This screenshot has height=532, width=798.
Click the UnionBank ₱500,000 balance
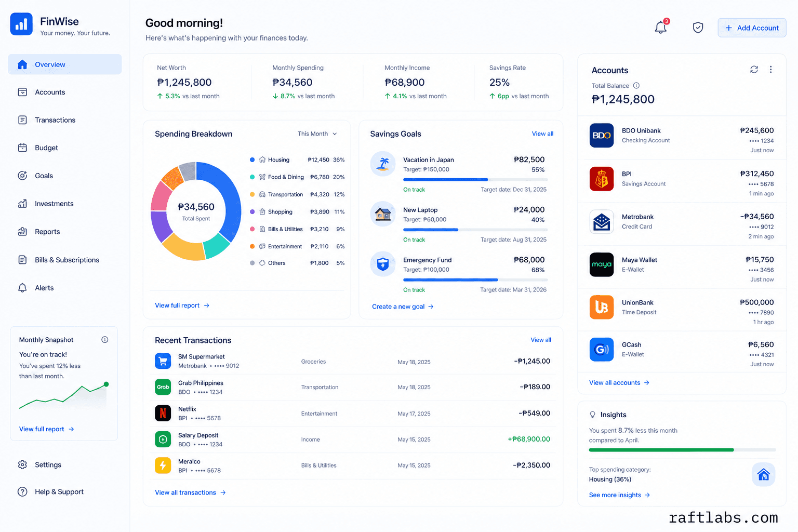click(756, 302)
